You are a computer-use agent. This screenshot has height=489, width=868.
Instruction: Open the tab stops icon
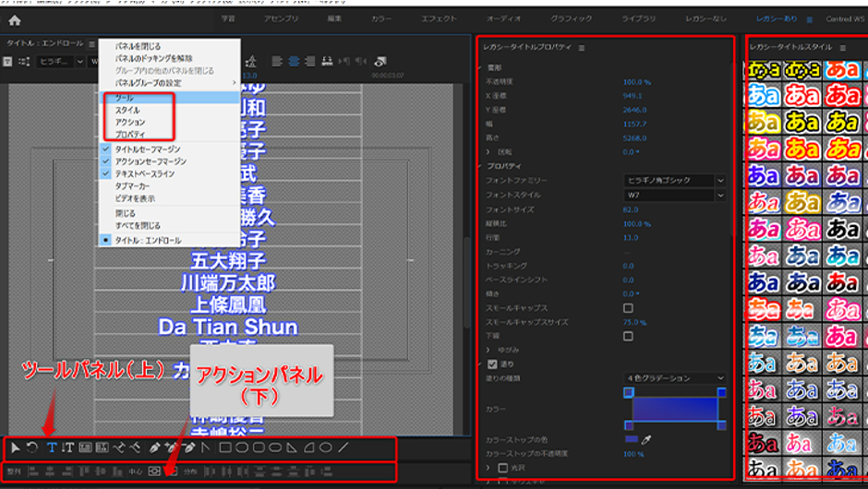click(327, 62)
